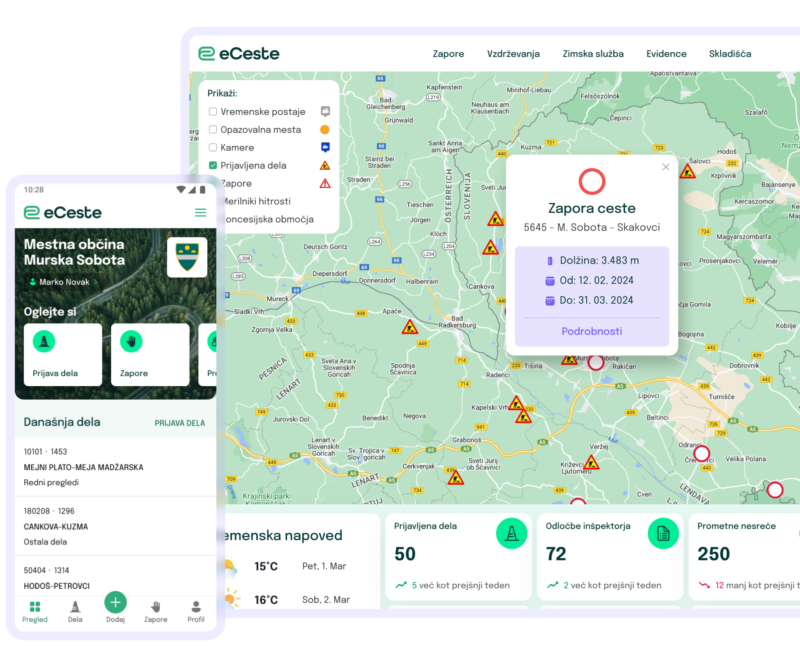Viewport: 800px width, 667px height.
Task: Click the Prijavljena dela cone icon card
Action: (x=511, y=534)
